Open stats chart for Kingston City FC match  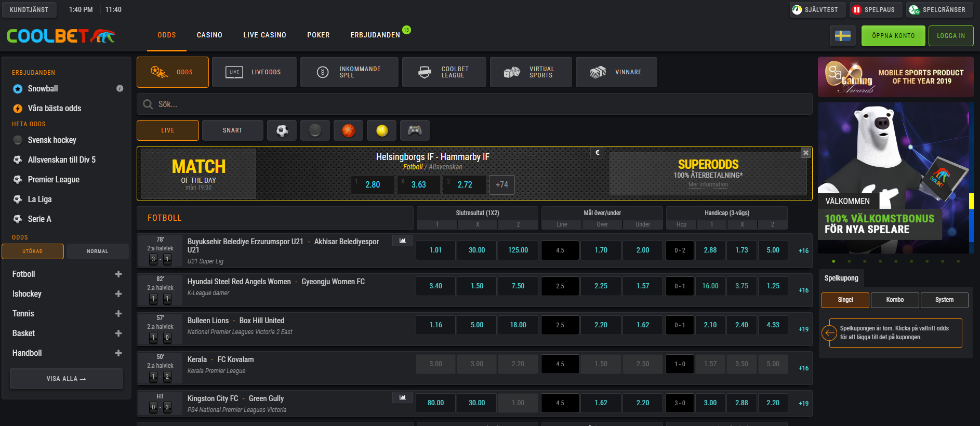(403, 397)
